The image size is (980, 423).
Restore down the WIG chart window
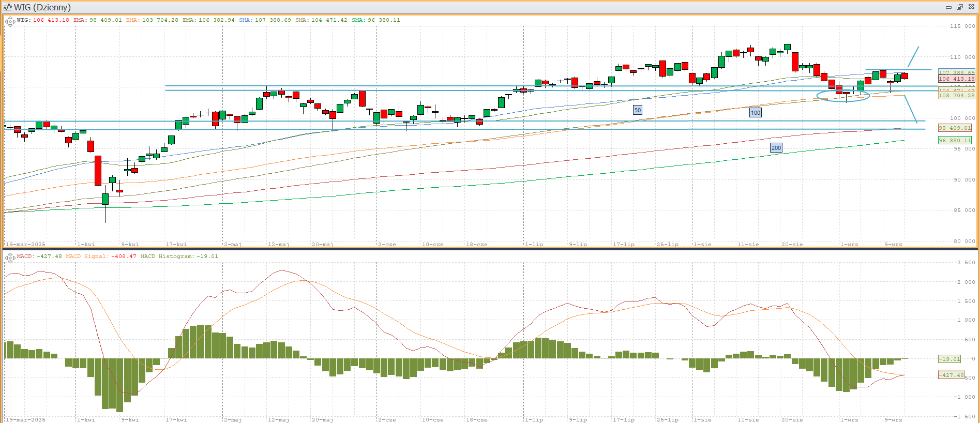pyautogui.click(x=960, y=7)
